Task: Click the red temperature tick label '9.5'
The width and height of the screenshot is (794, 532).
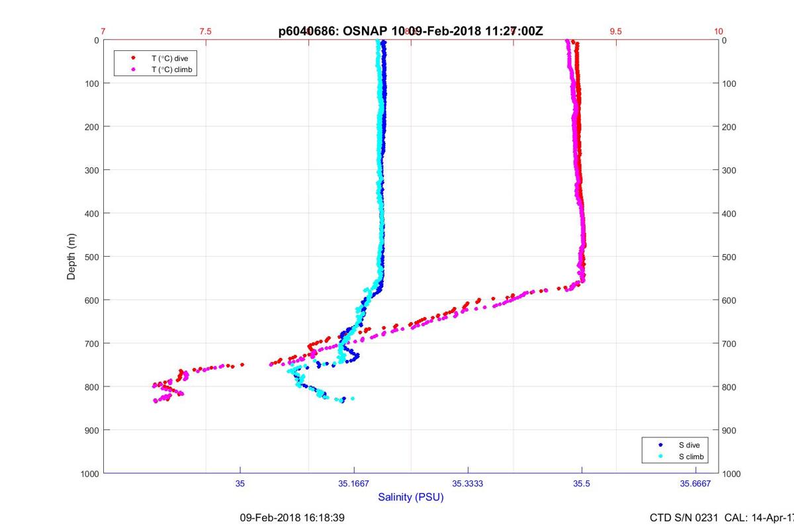Action: tap(616, 31)
